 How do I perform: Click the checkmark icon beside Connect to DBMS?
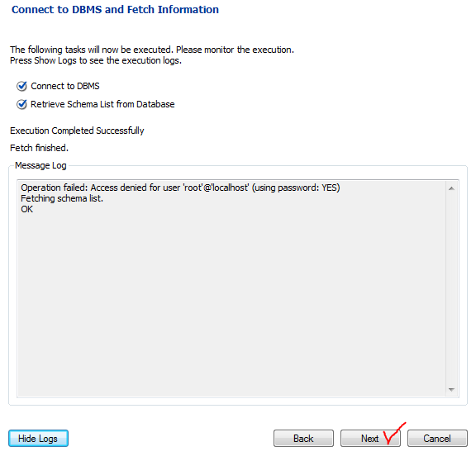[x=21, y=86]
